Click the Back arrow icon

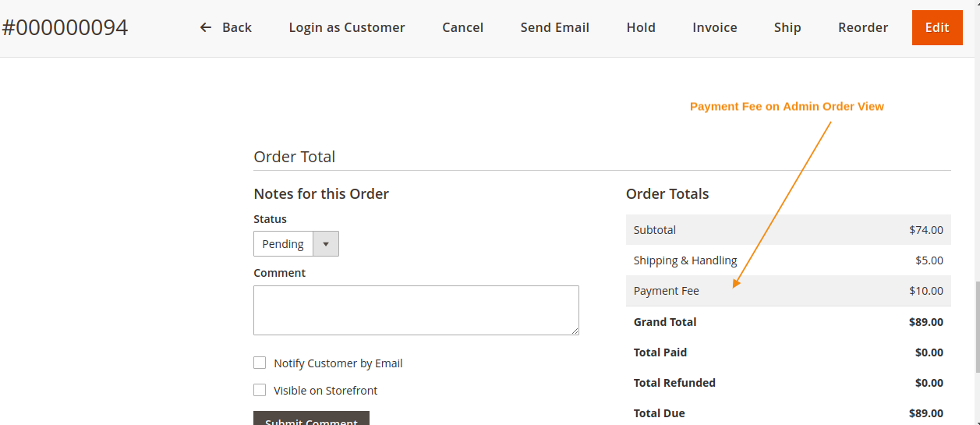pos(206,27)
